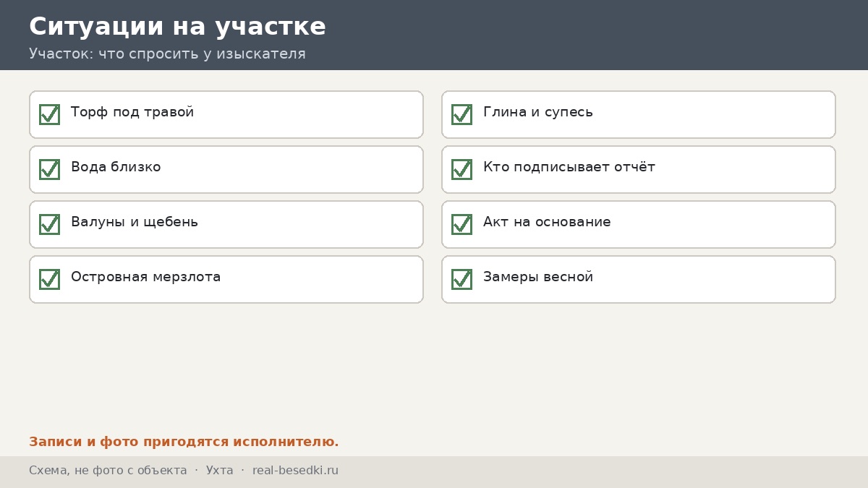Click the «Глина и супесь» label text
Viewport: 868px width, 488px height.
point(538,113)
